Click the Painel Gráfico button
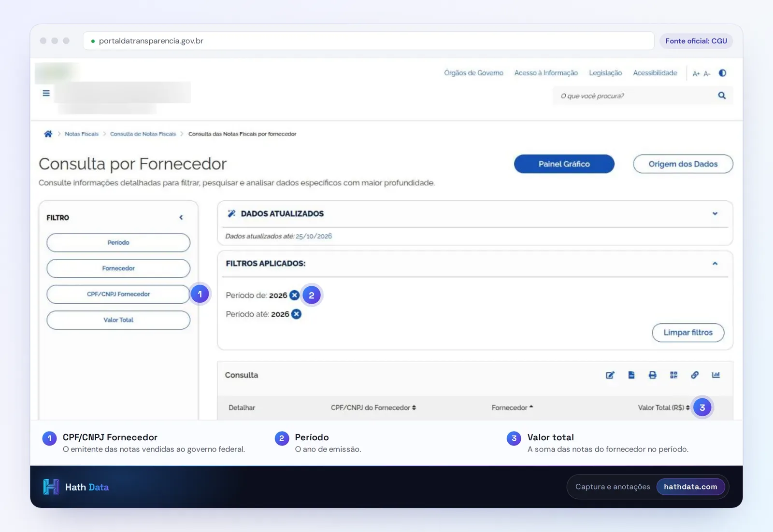773x532 pixels. click(x=564, y=164)
